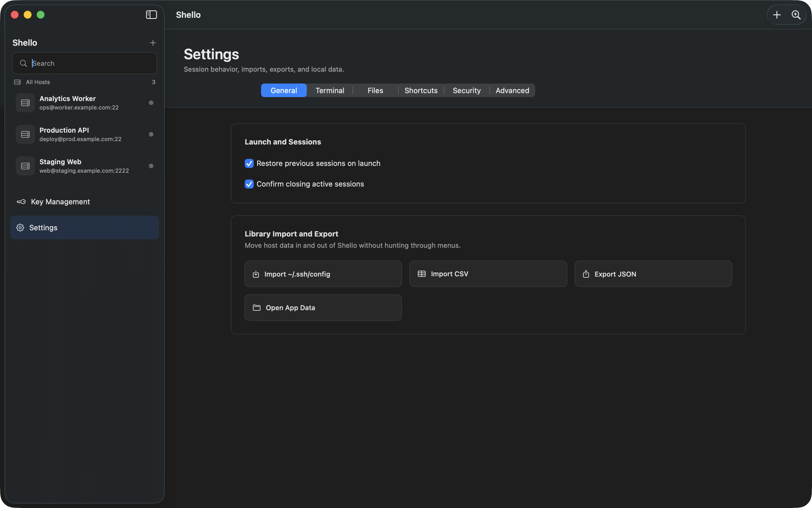Click the All Hosts list icon
This screenshot has width=812, height=508.
(x=17, y=82)
